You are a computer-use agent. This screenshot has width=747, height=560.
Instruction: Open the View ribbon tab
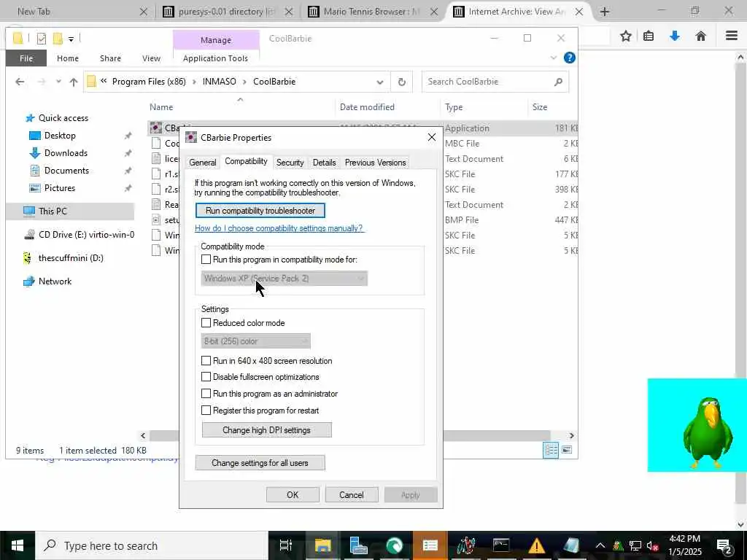[151, 58]
